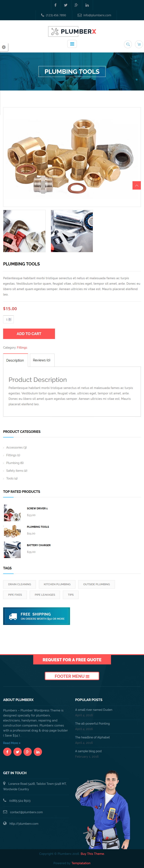This screenshot has width=144, height=868.
Task: Click Request for a Free Quote
Action: [72, 660]
